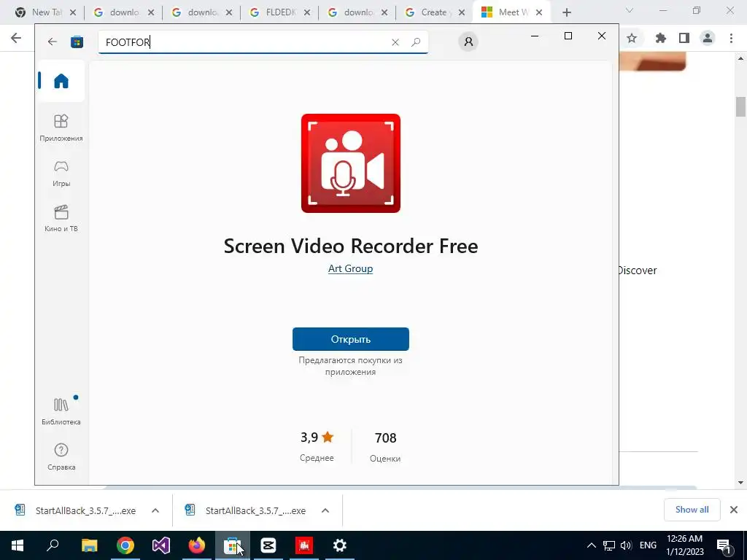Open CapCut from taskbar
This screenshot has height=560, width=747.
tap(268, 545)
